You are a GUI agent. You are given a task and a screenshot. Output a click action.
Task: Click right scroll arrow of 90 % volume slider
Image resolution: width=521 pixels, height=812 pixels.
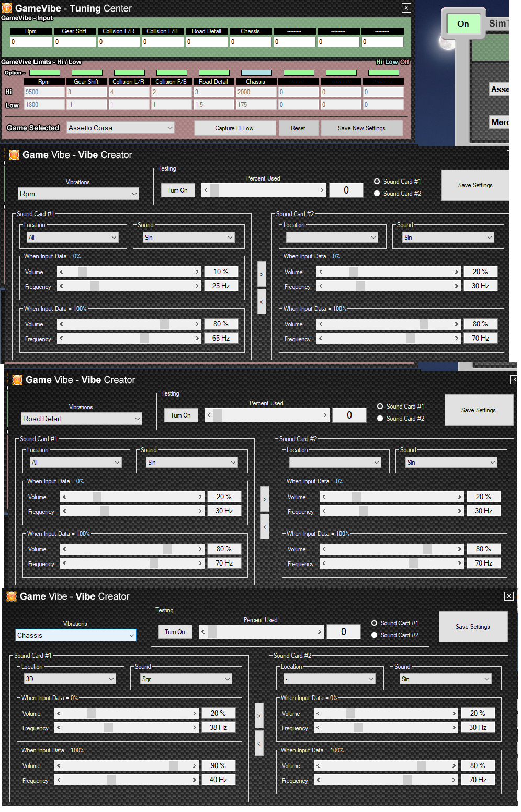coord(195,766)
